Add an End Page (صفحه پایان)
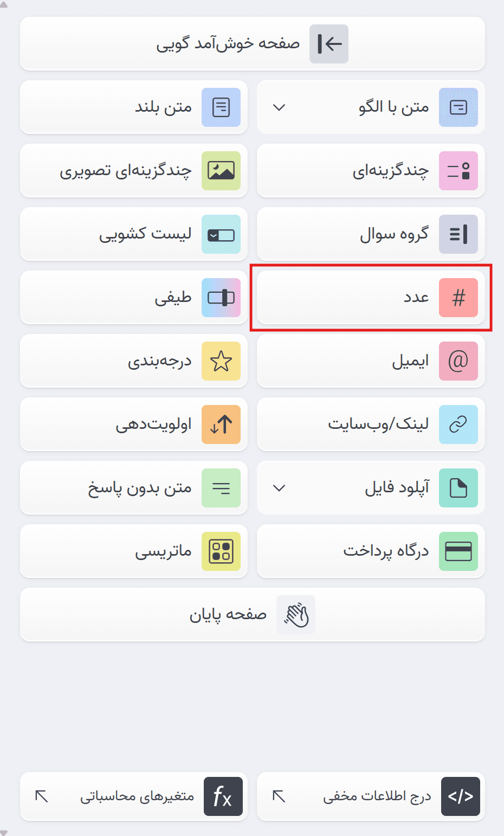The image size is (504, 836). tap(253, 614)
